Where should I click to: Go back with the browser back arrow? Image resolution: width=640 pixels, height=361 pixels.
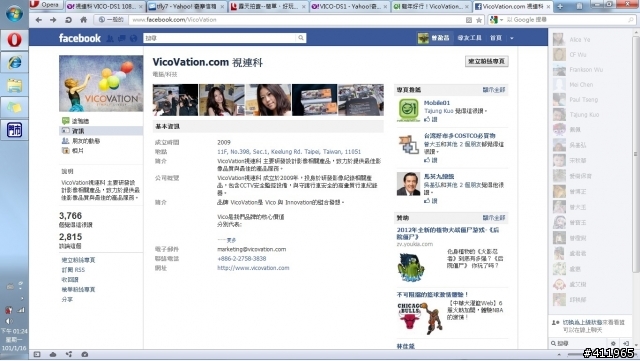(39, 20)
